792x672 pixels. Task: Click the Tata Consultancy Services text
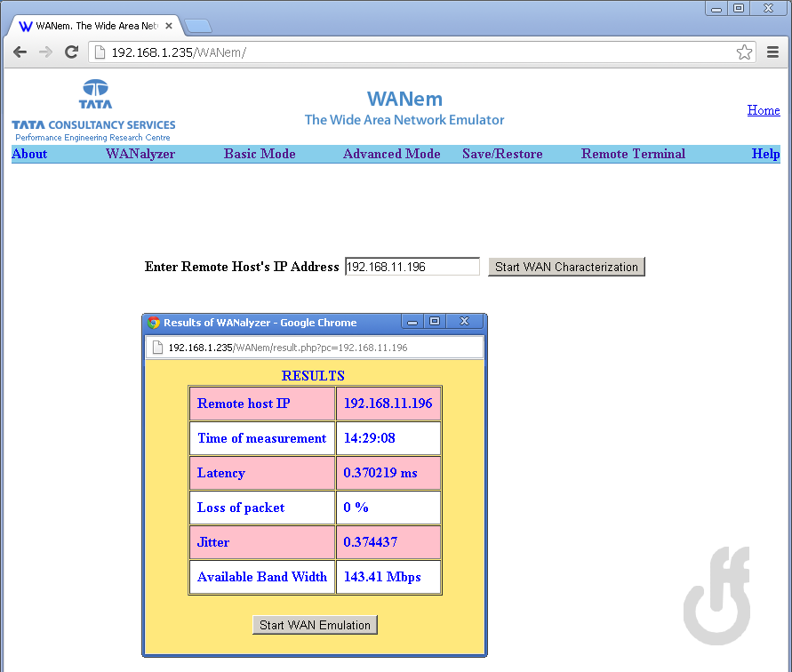click(93, 124)
